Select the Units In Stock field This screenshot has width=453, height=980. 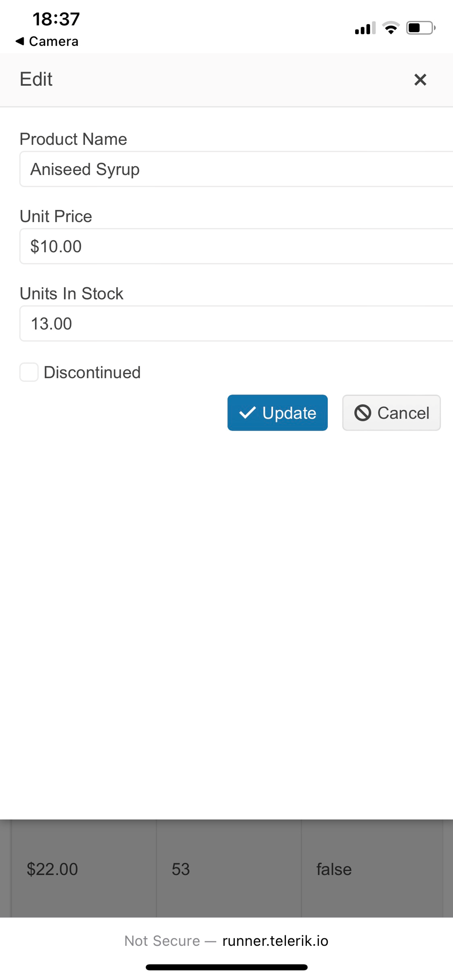coord(236,324)
